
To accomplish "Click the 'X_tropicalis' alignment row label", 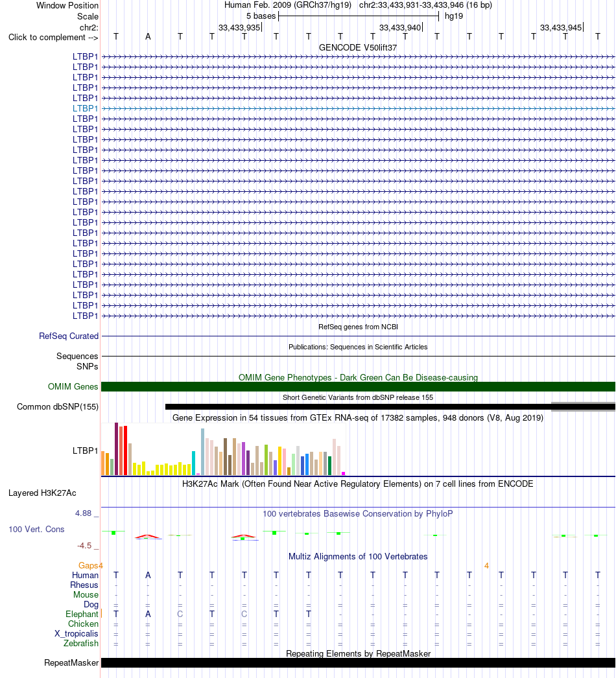I will pos(77,633).
